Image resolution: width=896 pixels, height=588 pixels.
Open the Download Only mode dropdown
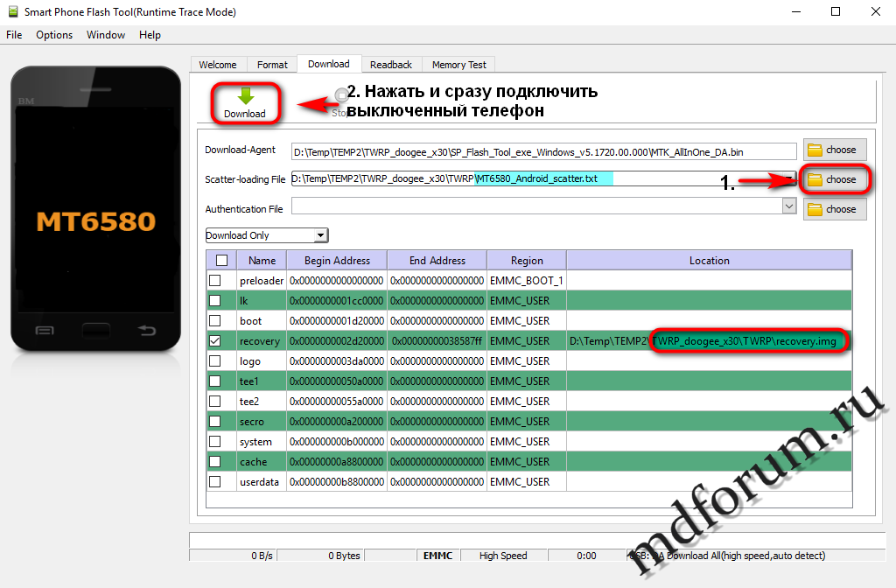click(x=320, y=235)
